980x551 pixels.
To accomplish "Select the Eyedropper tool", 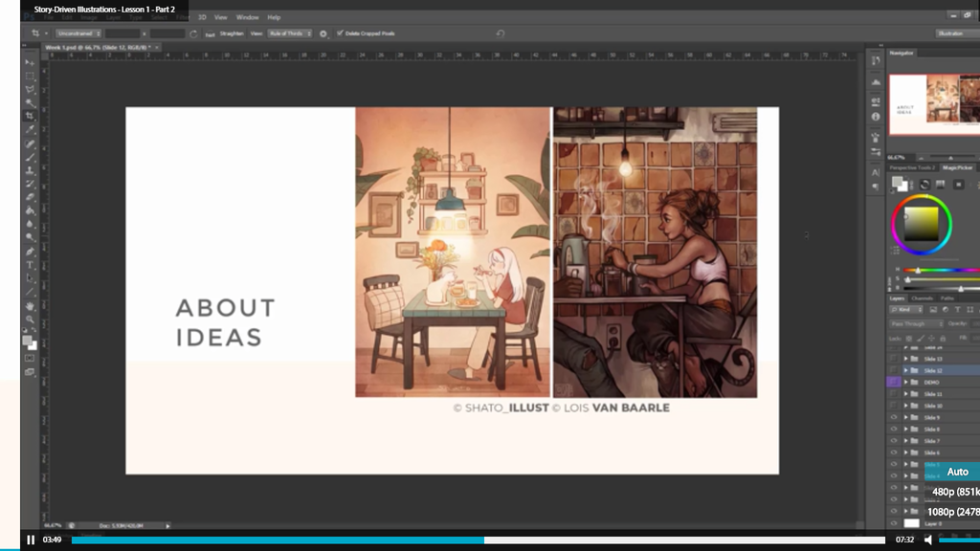I will tap(30, 129).
